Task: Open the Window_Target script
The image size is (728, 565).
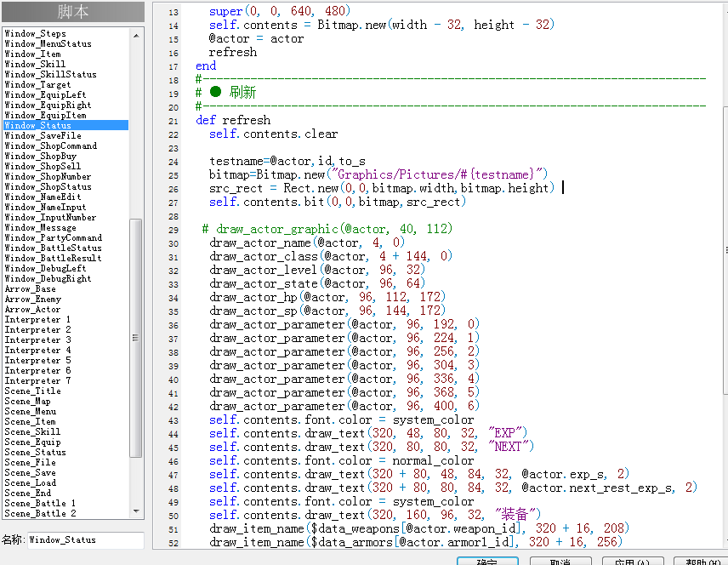Action: (x=37, y=84)
